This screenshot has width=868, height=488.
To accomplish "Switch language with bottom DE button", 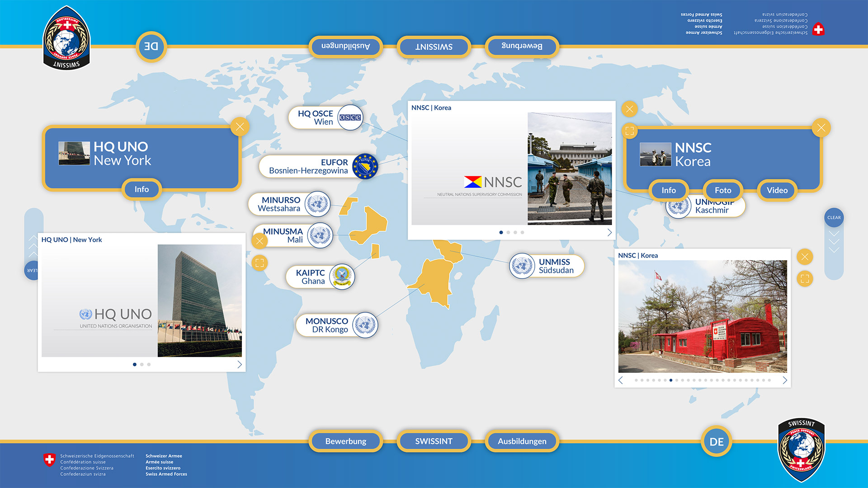I will coord(717,441).
